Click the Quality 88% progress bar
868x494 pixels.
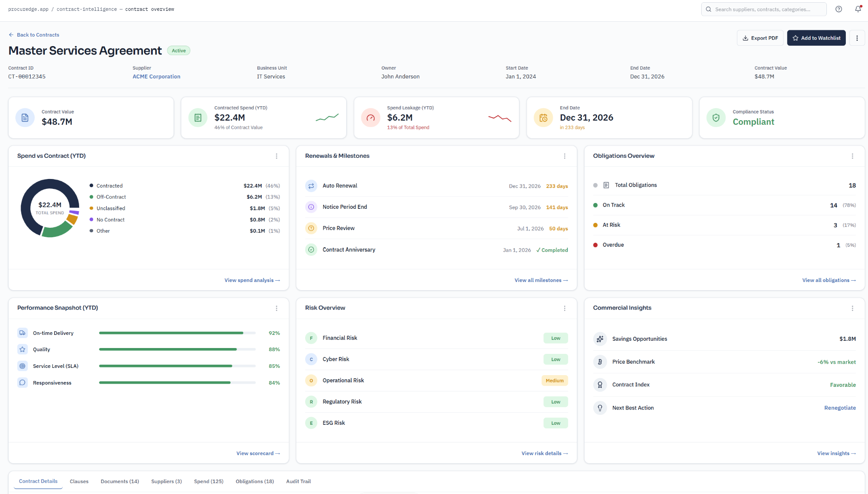(177, 349)
